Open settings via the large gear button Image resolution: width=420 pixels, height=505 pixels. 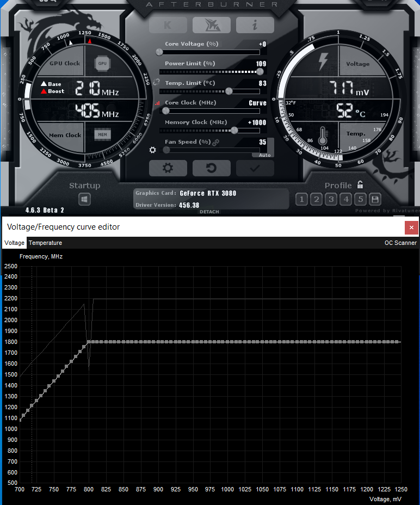tap(168, 168)
